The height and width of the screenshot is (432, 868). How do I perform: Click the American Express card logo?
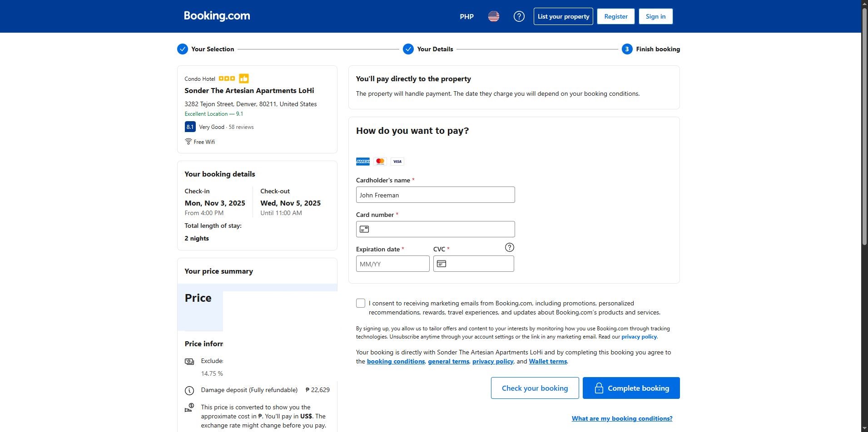coord(363,162)
